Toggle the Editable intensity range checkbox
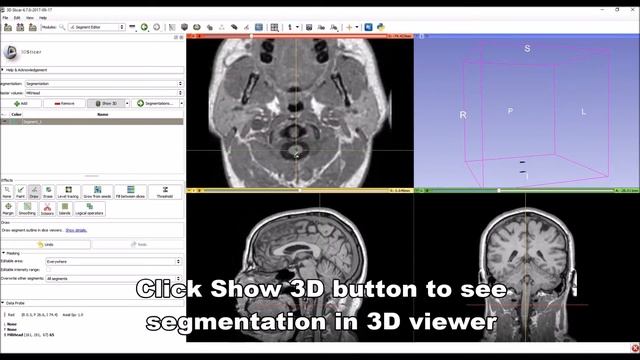Image resolution: width=640 pixels, height=360 pixels. tap(49, 270)
